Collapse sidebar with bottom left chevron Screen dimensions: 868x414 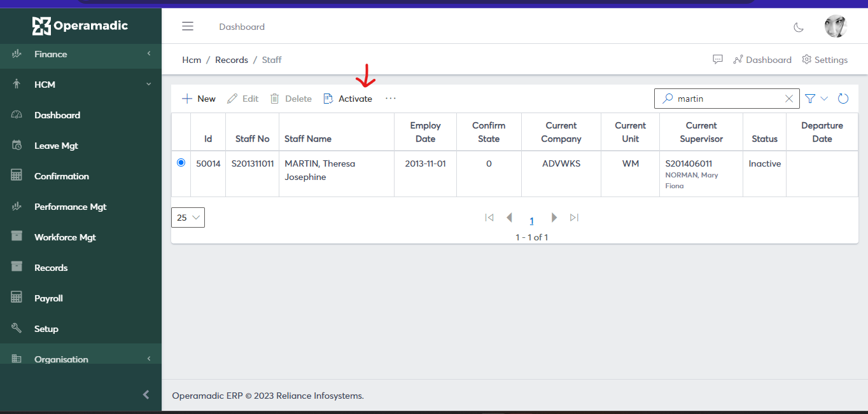(x=146, y=395)
